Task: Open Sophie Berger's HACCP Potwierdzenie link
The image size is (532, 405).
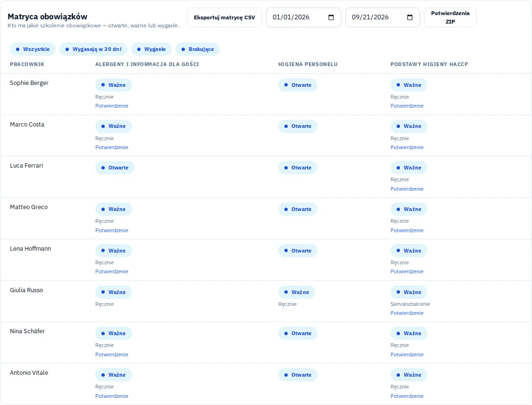Action: (407, 106)
